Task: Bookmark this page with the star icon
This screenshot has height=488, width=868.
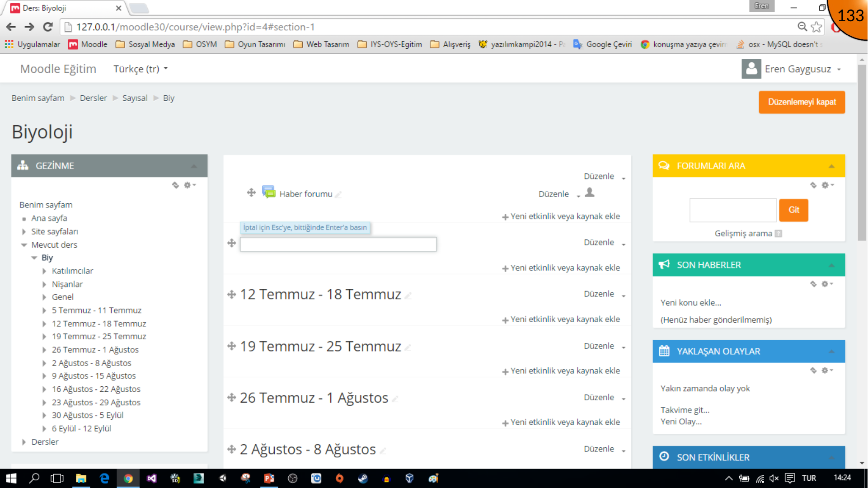Action: tap(816, 27)
